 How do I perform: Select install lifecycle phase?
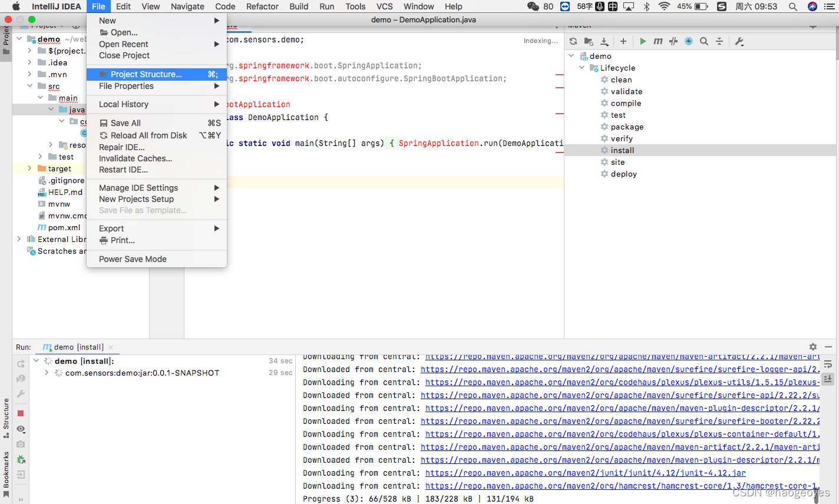[x=622, y=150]
